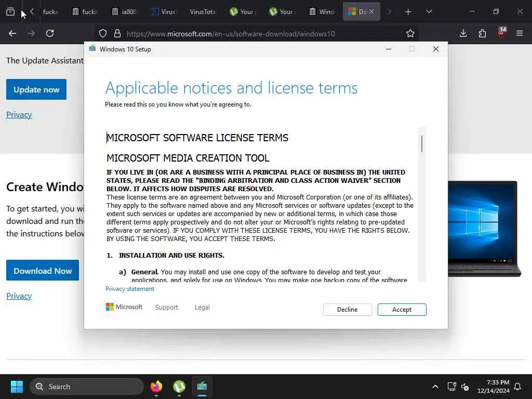Open the Legal link in Setup dialog
The image size is (532, 399).
click(202, 308)
